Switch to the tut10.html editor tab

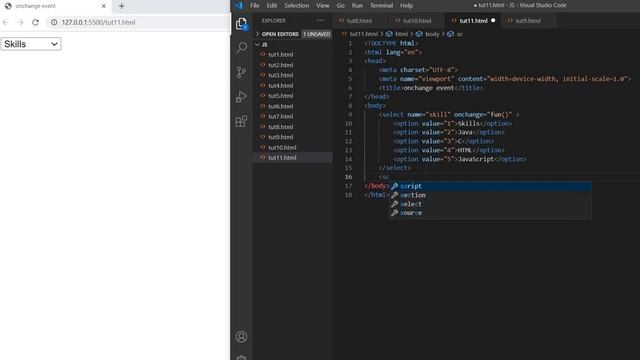point(417,21)
